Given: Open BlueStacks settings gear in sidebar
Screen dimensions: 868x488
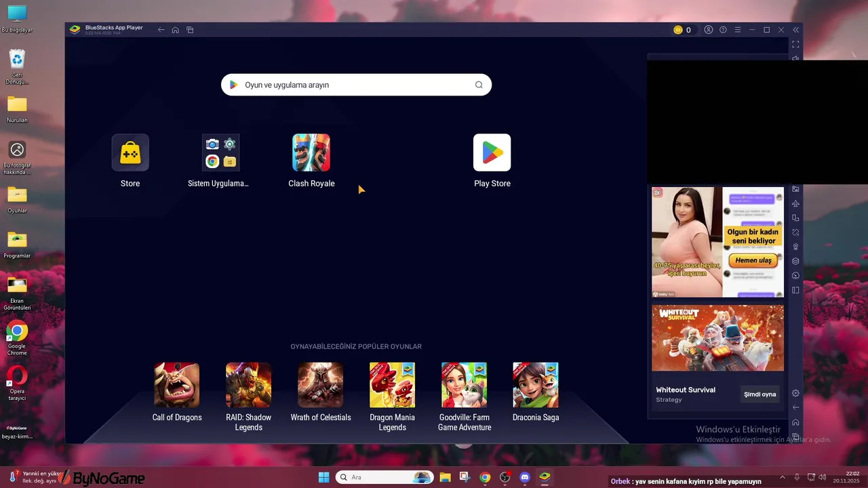Looking at the screenshot, I should click(796, 393).
